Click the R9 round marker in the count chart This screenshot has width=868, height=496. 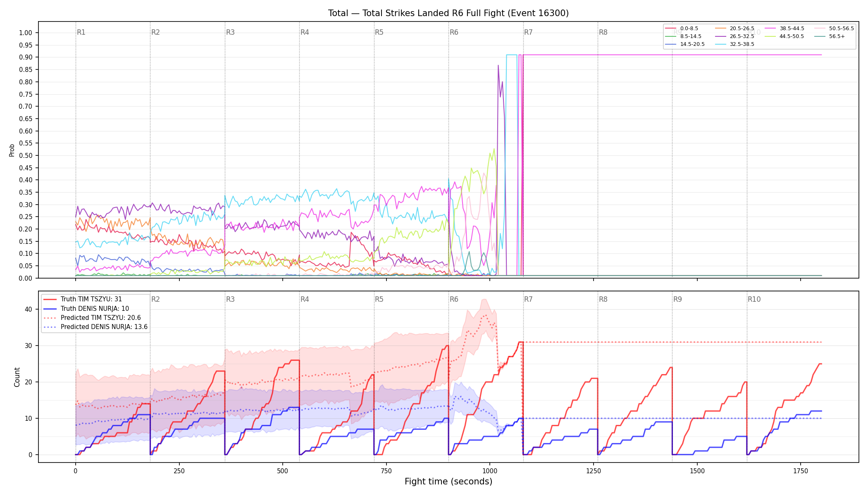(677, 299)
